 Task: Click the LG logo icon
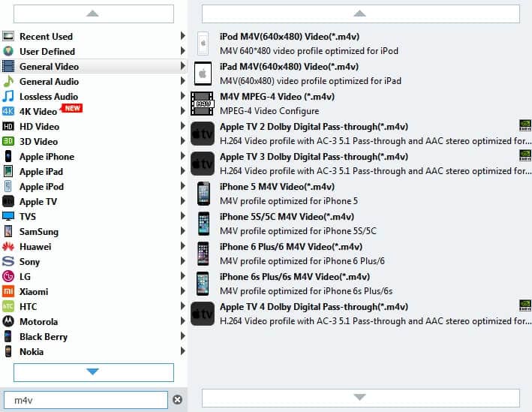8,276
